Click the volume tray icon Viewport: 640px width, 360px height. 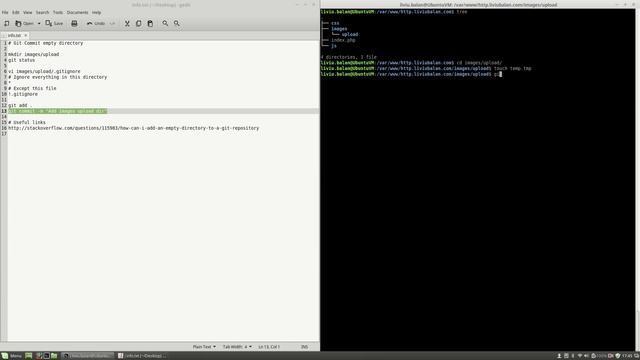[587, 356]
